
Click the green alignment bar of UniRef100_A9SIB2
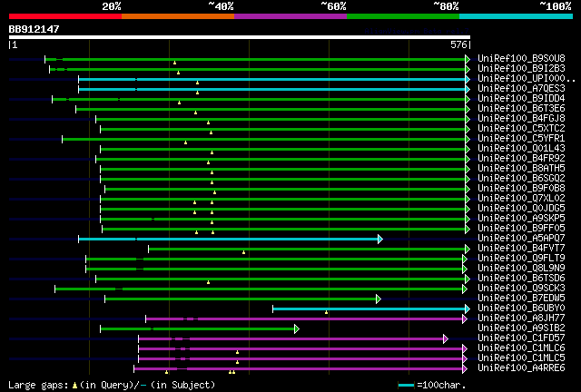197,329
